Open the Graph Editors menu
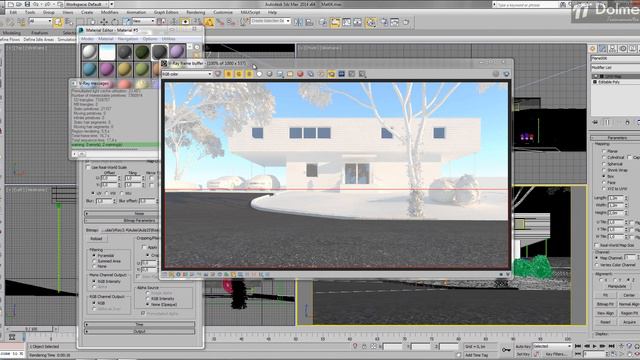This screenshot has height=360, width=640. pyautogui.click(x=166, y=12)
